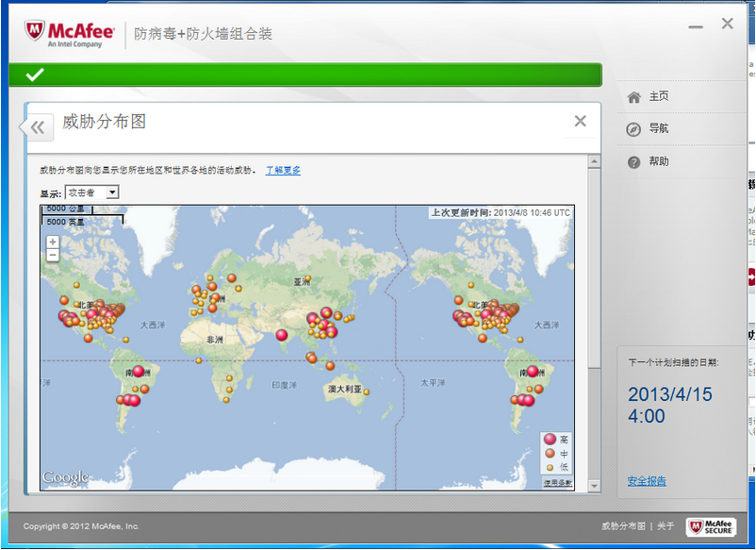Click the 使用条款 link on the map

557,483
